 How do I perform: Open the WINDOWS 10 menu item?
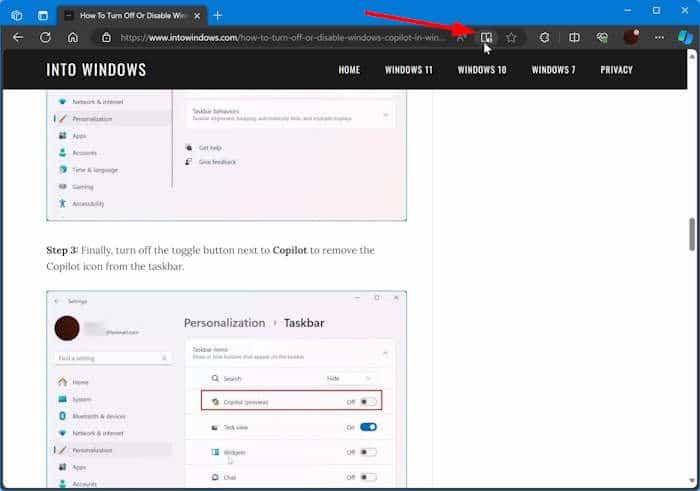coord(482,70)
